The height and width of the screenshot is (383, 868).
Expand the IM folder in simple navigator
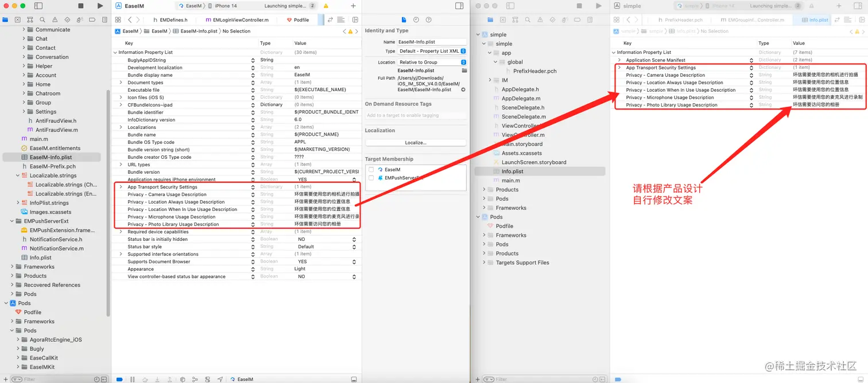coord(490,80)
